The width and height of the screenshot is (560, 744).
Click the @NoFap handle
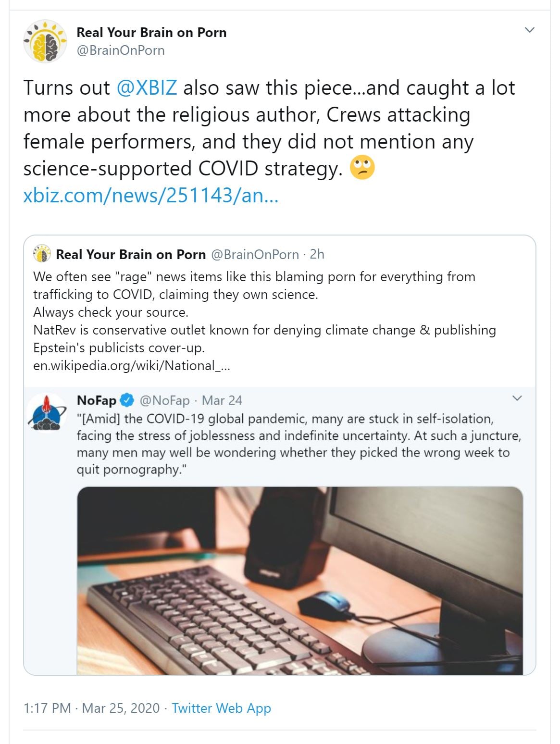[164, 400]
